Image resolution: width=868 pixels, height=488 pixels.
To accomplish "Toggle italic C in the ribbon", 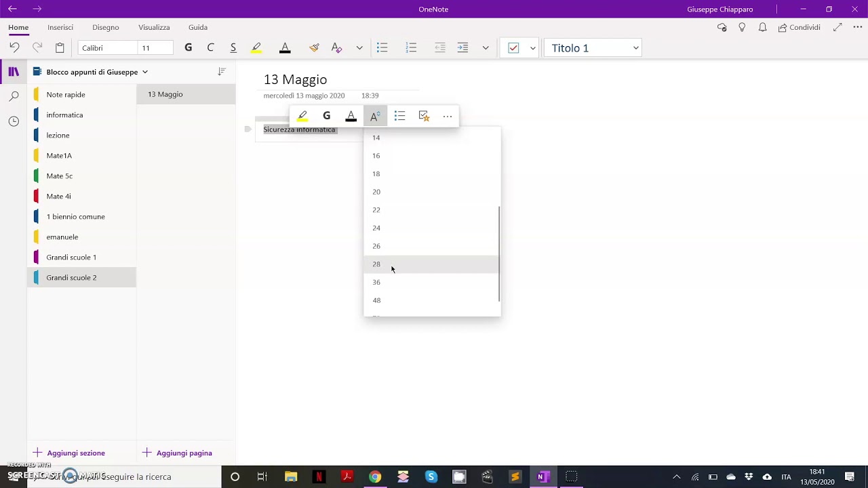I will click(x=210, y=47).
